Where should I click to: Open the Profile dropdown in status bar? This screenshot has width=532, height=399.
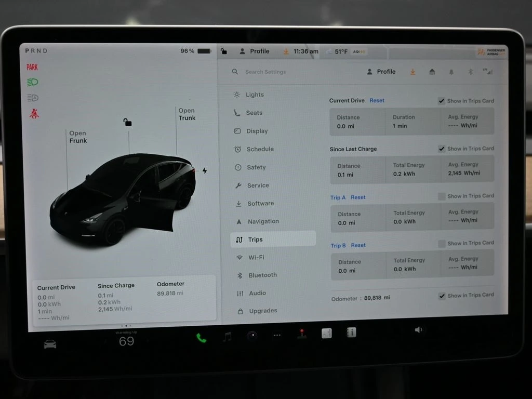(254, 51)
